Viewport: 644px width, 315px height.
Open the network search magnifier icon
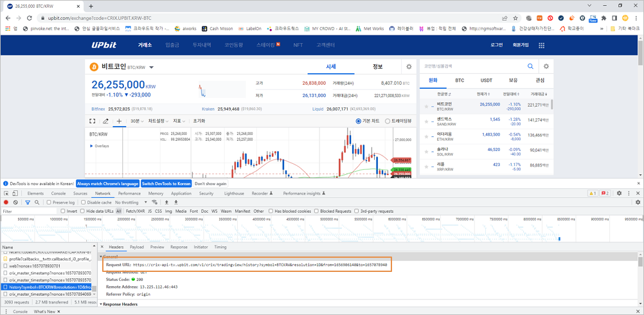click(x=37, y=203)
